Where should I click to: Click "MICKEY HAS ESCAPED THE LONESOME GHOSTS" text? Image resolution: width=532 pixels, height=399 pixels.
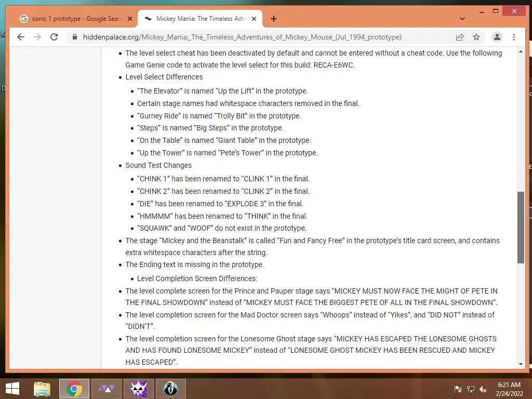(416, 339)
